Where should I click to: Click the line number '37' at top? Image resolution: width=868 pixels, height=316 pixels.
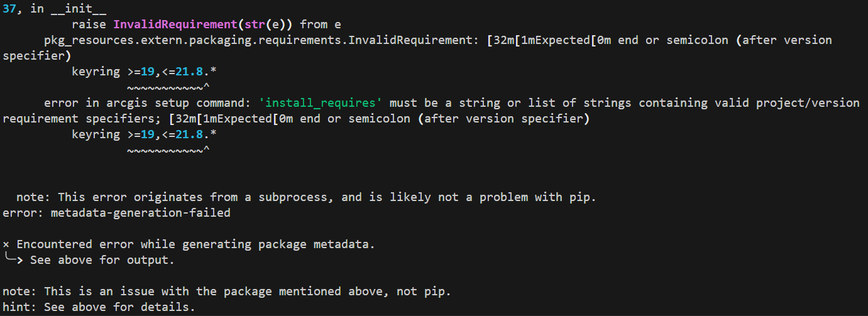tap(9, 8)
